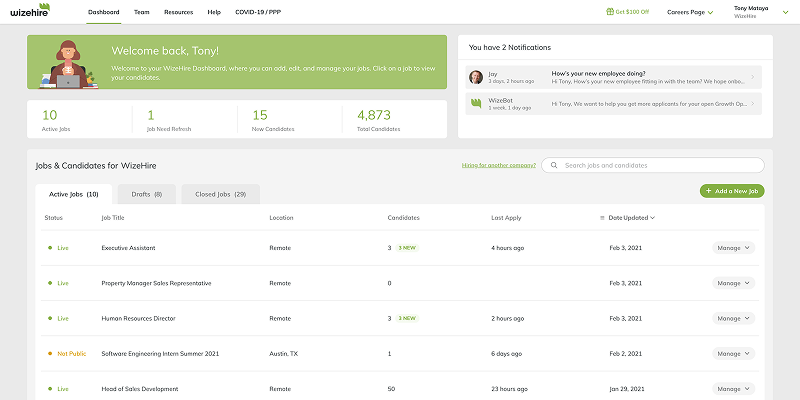Viewport: 800px width, 400px height.
Task: Open the Software Engineering Intern Summer 2021 job
Action: (x=160, y=354)
